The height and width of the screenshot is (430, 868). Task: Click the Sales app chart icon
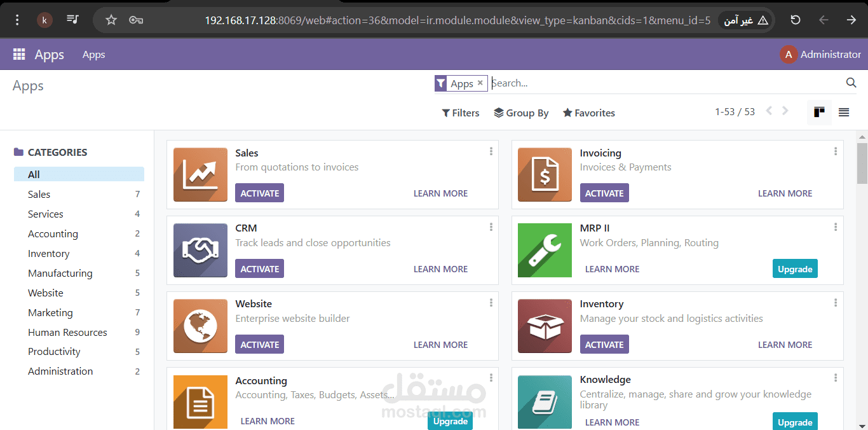pos(200,175)
